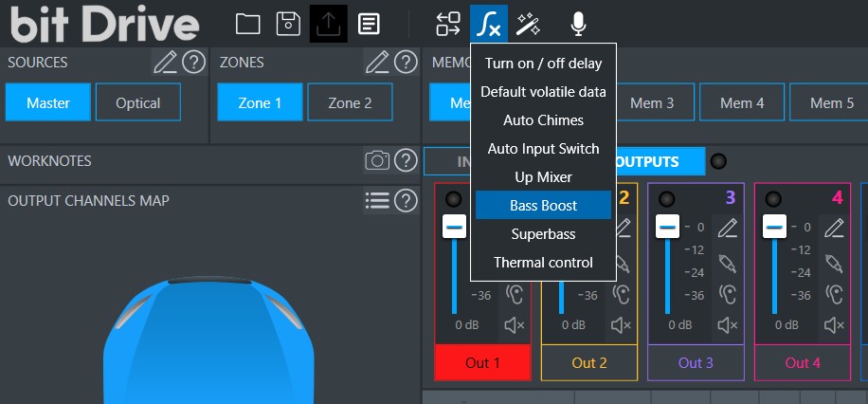This screenshot has width=868, height=404.
Task: Select the Master source button
Action: click(x=48, y=102)
